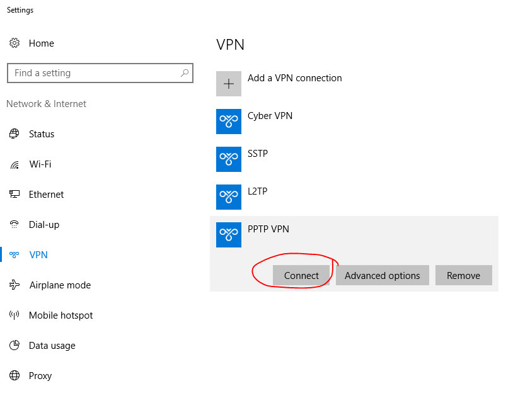This screenshot has width=530, height=420.
Task: Select the L2TP connection icon
Action: coord(229,197)
